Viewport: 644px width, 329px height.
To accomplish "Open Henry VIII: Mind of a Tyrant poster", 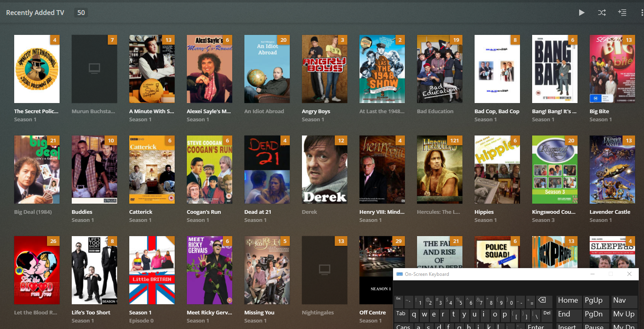I will 382,170.
